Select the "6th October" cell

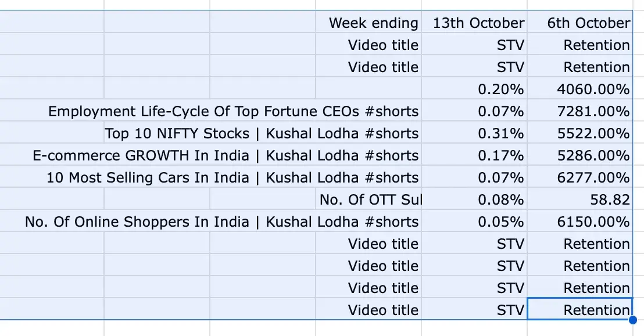[x=588, y=23]
